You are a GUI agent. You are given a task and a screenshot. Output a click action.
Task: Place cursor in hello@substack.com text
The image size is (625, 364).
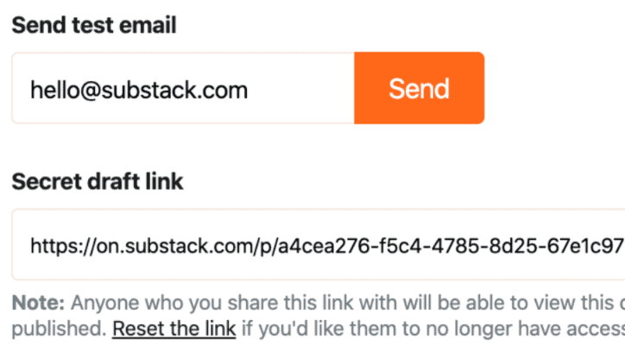pos(139,90)
